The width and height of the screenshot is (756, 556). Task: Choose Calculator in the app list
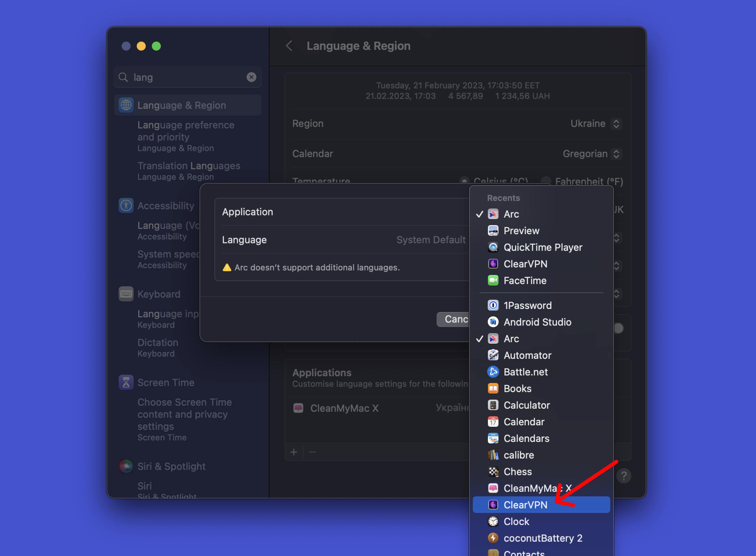pyautogui.click(x=541, y=405)
